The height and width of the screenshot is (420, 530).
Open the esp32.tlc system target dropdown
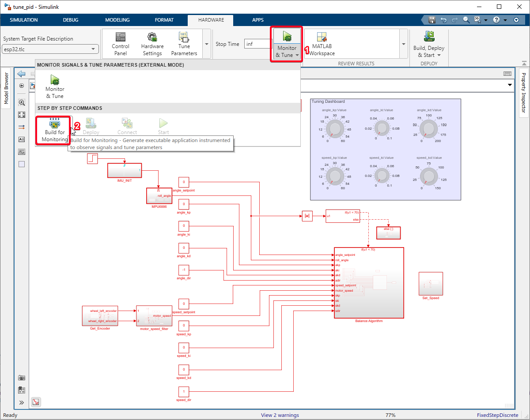pos(50,49)
